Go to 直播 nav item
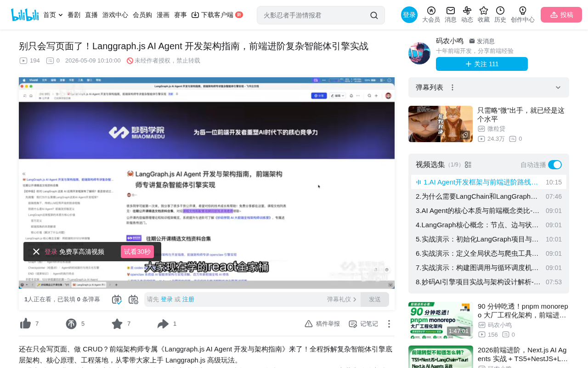Viewport: 588px width, 368px height. tap(91, 15)
